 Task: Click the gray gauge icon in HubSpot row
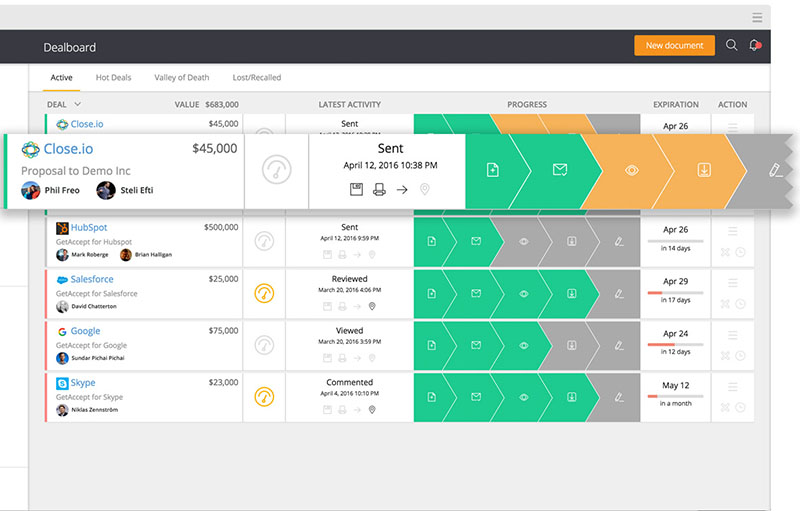coord(264,241)
